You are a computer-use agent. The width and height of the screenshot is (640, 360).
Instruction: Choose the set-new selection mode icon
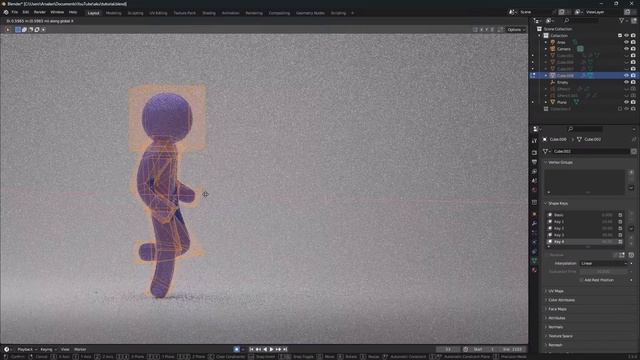tap(18, 29)
